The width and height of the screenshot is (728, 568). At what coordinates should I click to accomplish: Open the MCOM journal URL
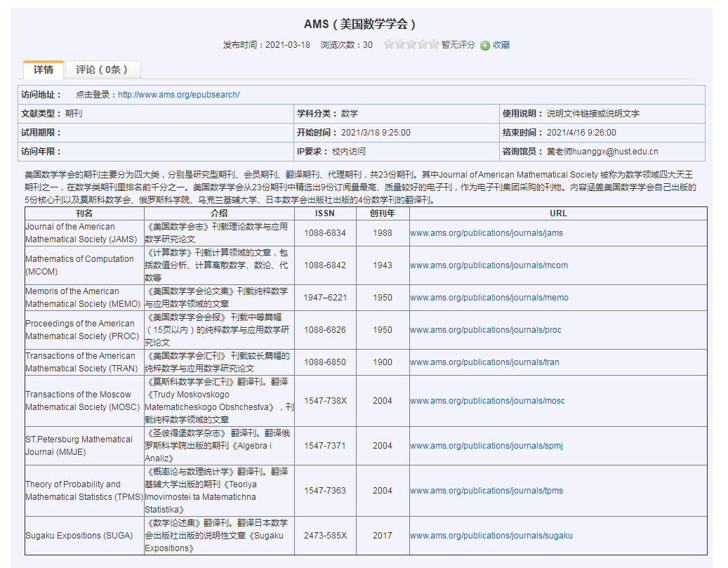coord(489,265)
